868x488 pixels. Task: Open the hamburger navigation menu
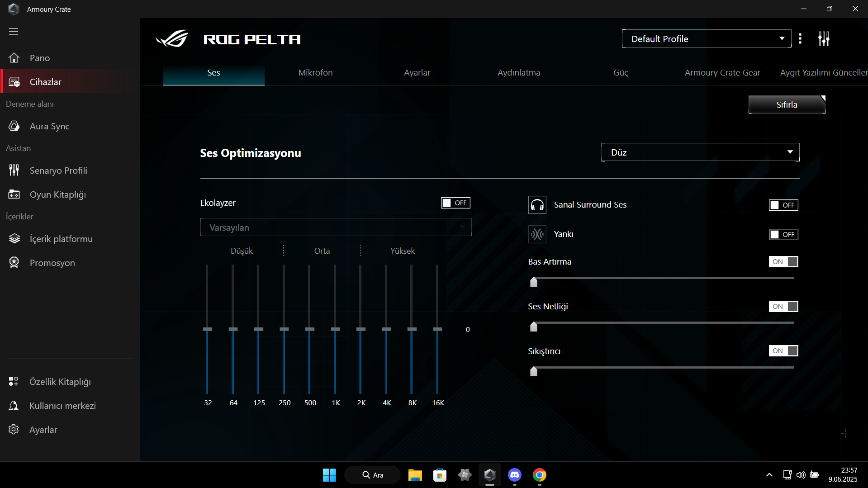pyautogui.click(x=14, y=32)
